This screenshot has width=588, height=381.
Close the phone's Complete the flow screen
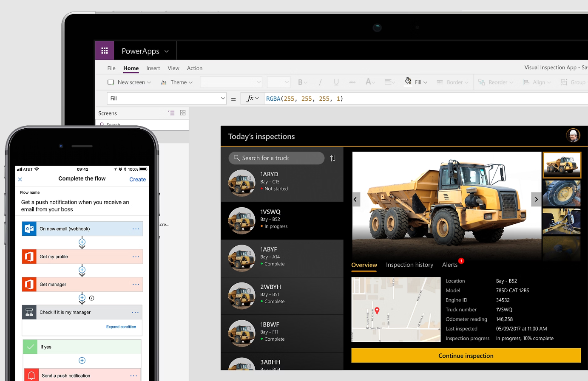click(20, 180)
